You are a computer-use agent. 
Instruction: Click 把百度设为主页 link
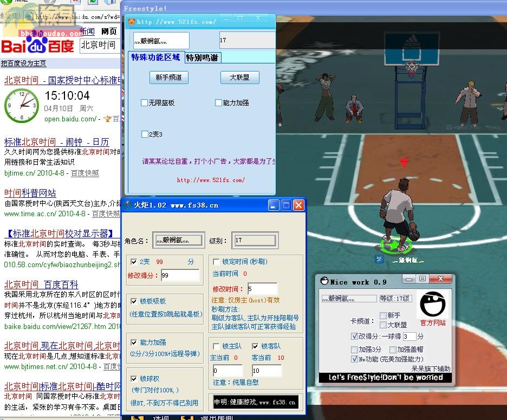[x=24, y=63]
